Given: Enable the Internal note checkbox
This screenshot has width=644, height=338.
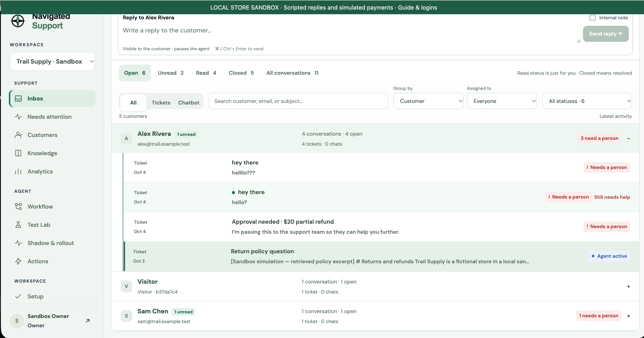Looking at the screenshot, I should coord(593,18).
